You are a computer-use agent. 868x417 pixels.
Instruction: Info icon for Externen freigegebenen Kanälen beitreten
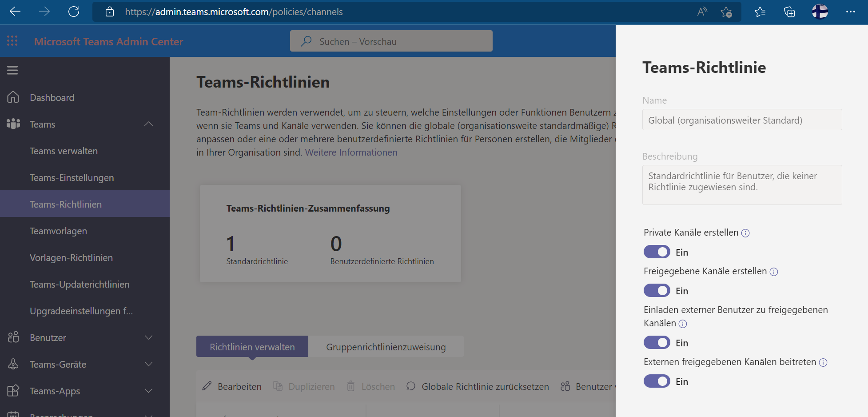(823, 362)
